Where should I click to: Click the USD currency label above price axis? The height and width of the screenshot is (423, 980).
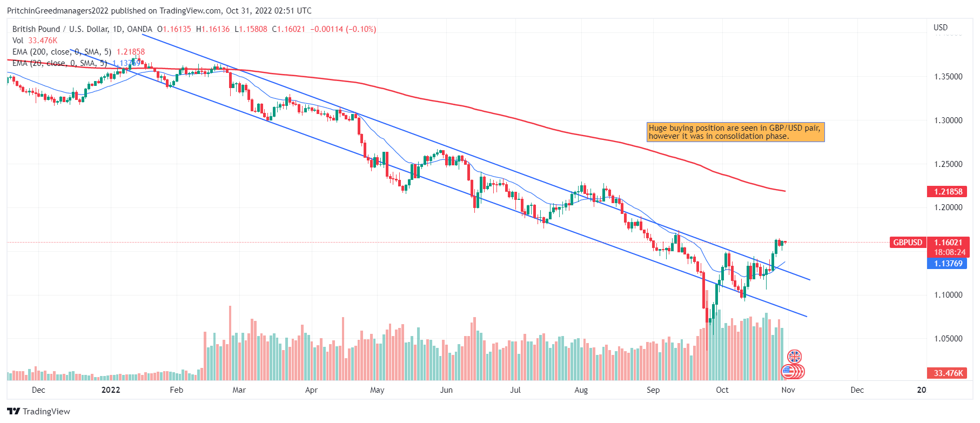[x=941, y=28]
